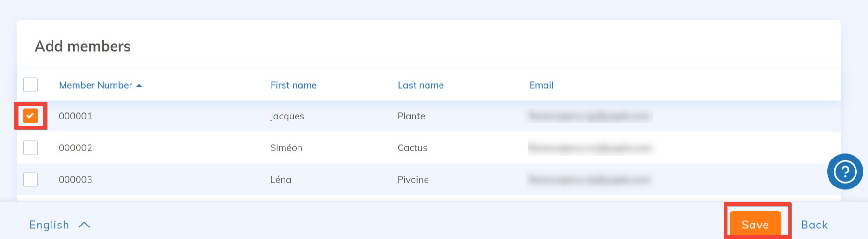
Task: Click the chevron next to English
Action: coord(84,225)
